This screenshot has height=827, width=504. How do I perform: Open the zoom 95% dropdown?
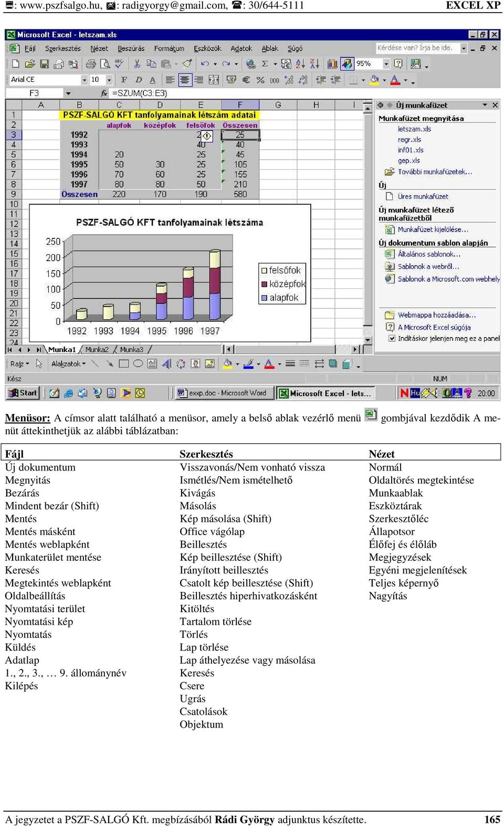point(386,64)
